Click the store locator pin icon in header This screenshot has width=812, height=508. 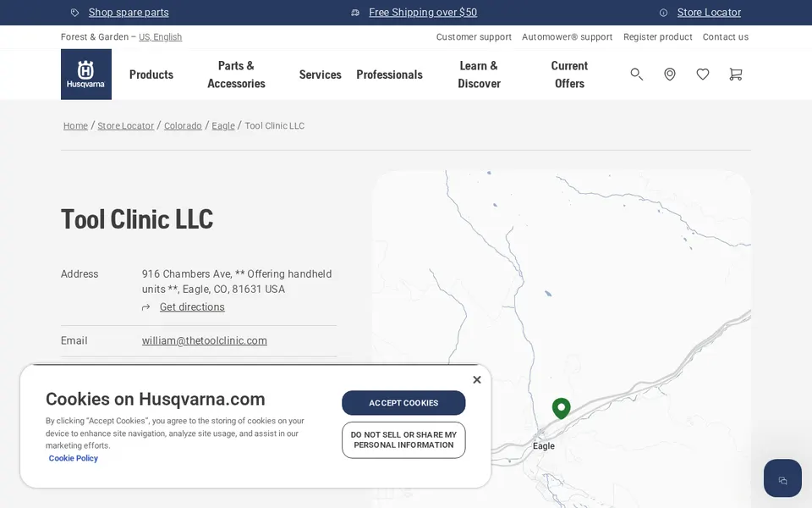670,75
